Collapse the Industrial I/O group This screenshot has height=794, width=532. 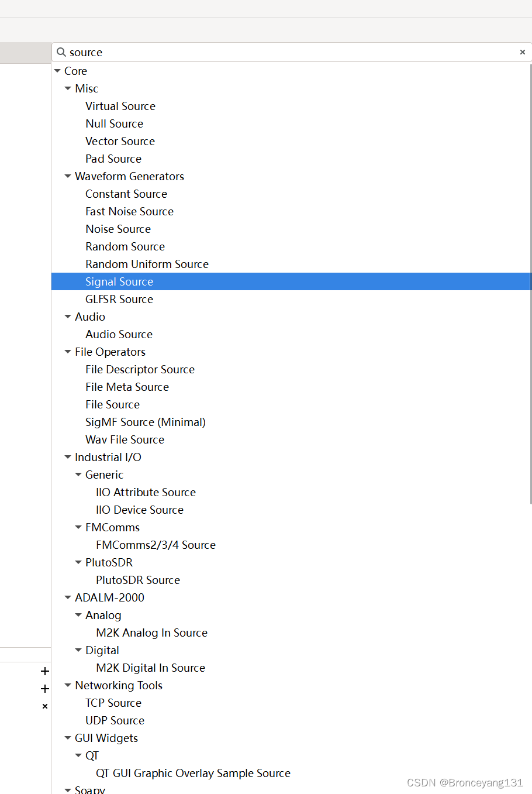[x=68, y=457]
